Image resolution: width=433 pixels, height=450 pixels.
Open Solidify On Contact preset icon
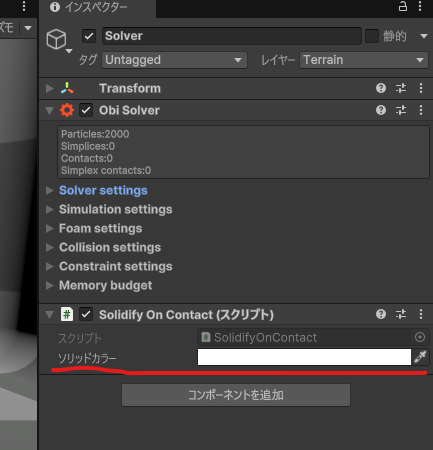pos(401,314)
